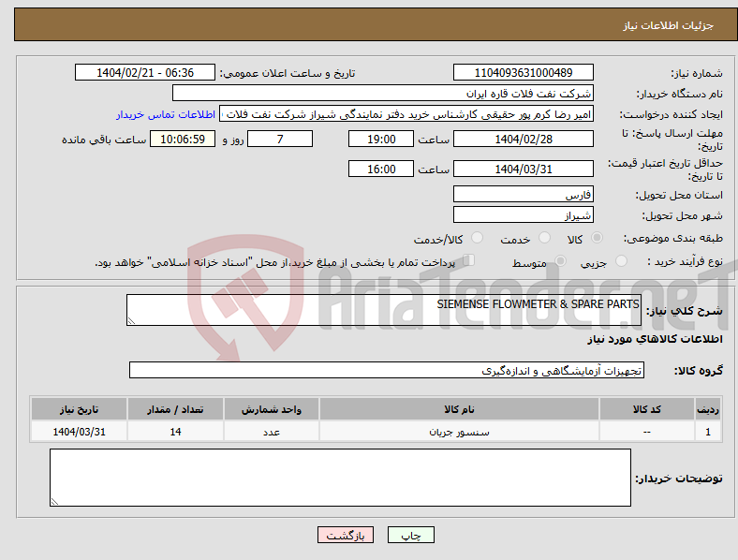
Task: Click the need number field 1104093631000489
Action: (x=523, y=72)
